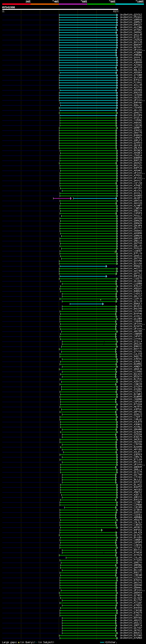This screenshot has width=146, height=644.
Task: Select label UniRef100_B9GXS5
Action: pos(131,93)
